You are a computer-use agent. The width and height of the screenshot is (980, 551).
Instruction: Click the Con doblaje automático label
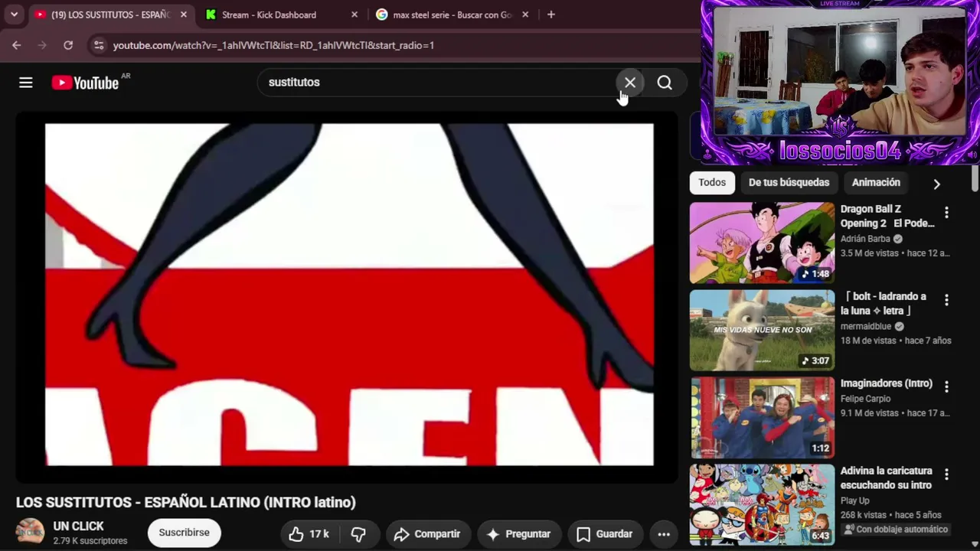[x=896, y=530]
